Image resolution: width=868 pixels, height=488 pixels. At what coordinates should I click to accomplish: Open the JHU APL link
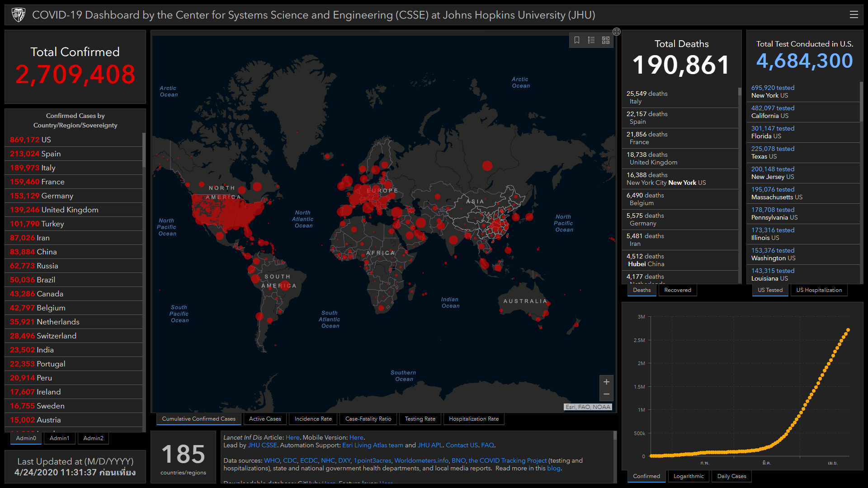pyautogui.click(x=430, y=446)
